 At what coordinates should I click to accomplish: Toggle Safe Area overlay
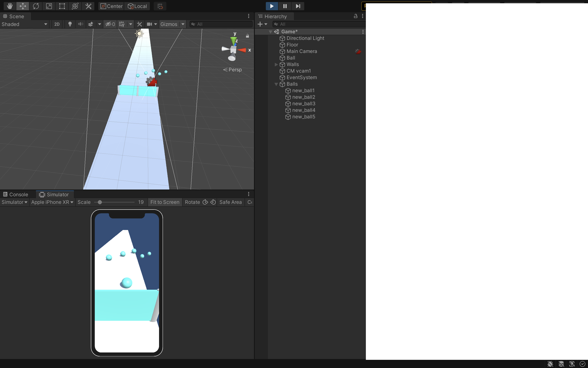[x=230, y=202]
